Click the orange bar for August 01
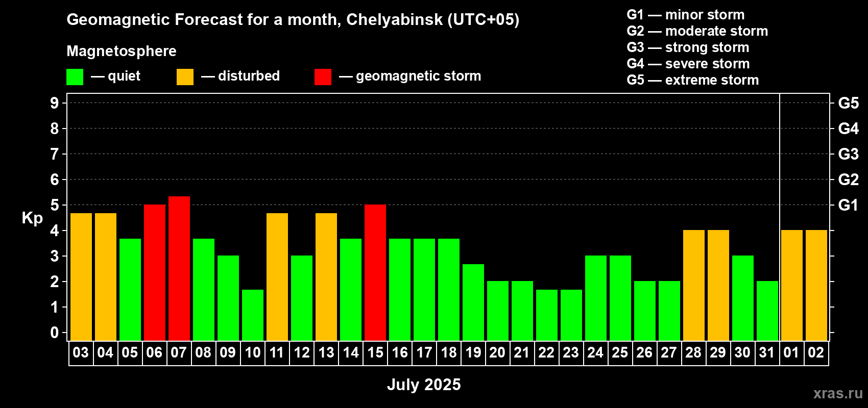The image size is (868, 408). click(792, 285)
